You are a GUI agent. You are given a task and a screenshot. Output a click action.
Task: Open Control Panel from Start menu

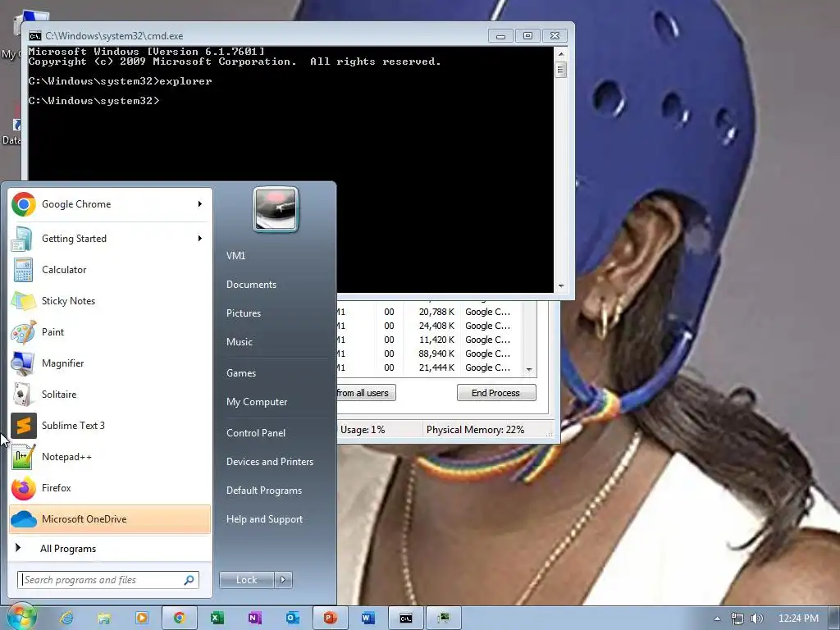[x=256, y=433]
